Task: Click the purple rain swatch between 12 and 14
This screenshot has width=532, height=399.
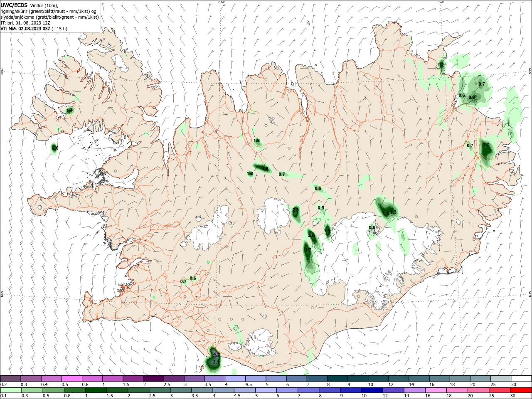Action: 394,390
